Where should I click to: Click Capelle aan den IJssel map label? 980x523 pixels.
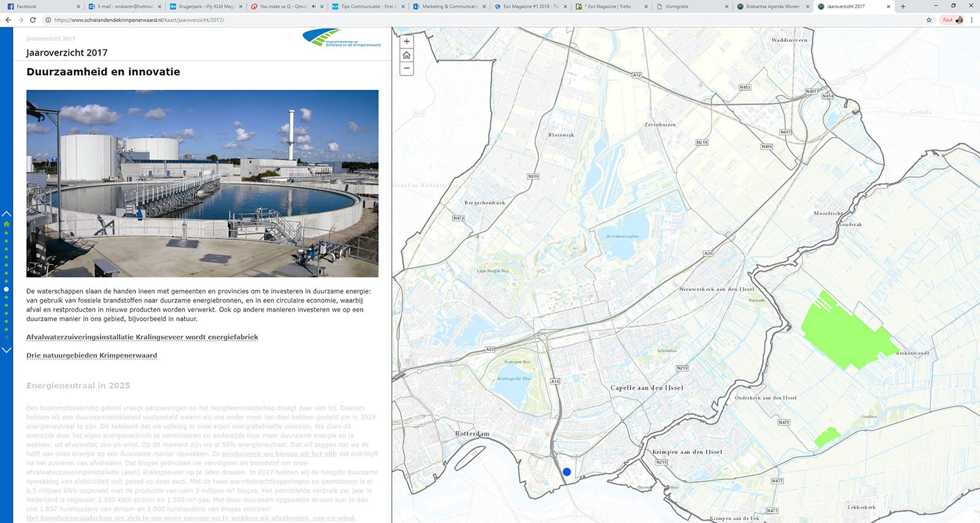click(x=647, y=388)
